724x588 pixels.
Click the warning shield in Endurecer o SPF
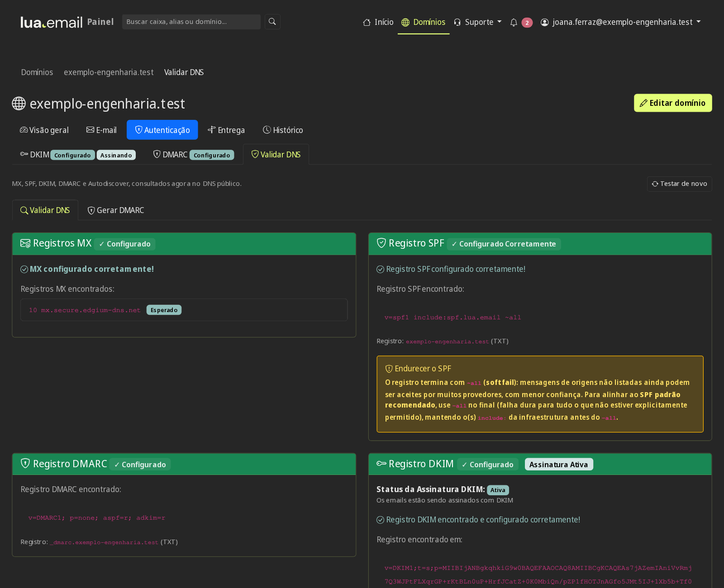pos(389,369)
